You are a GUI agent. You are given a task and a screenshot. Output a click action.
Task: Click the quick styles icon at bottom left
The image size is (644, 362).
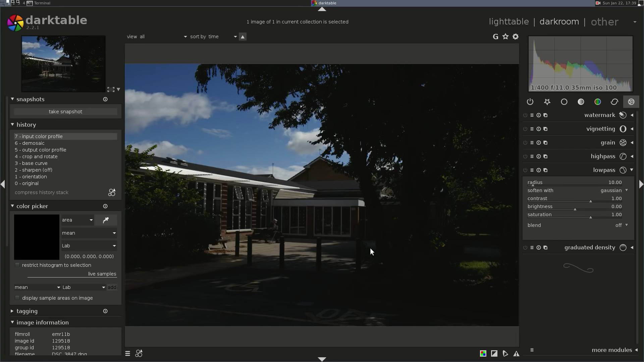(139, 354)
